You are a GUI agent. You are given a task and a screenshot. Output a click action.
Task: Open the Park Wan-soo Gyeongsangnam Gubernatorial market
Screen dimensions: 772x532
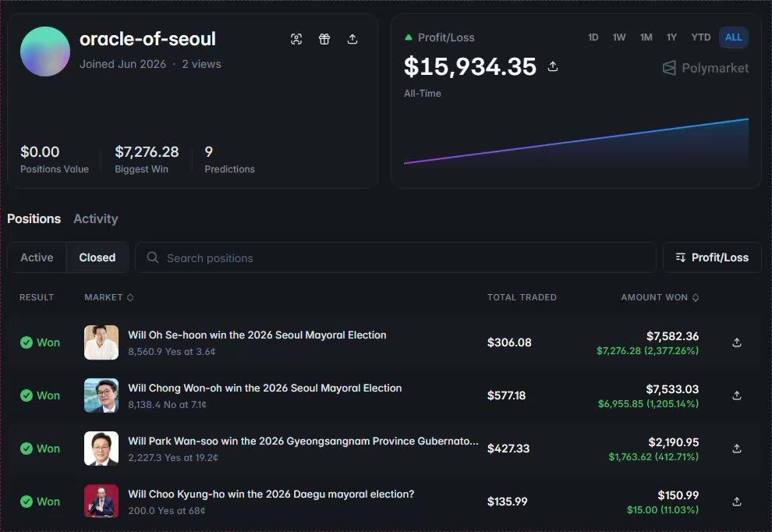pyautogui.click(x=303, y=442)
